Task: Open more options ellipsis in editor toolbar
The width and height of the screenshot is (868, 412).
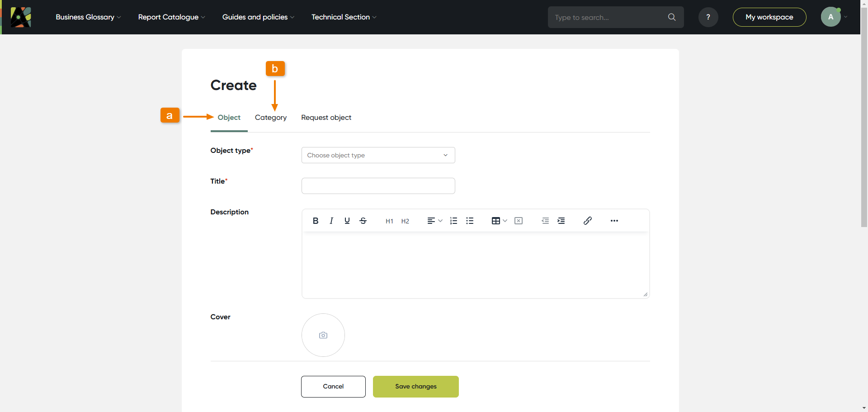Action: (x=614, y=221)
